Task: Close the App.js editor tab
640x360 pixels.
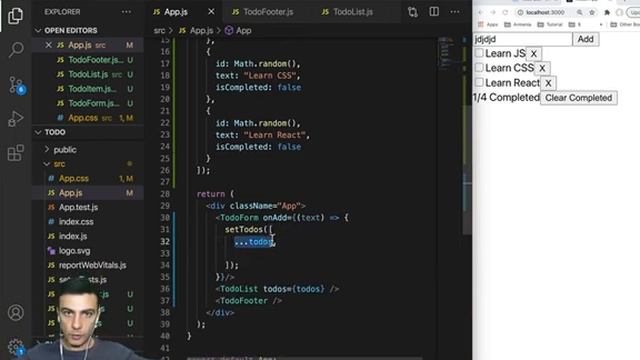Action: [x=211, y=12]
